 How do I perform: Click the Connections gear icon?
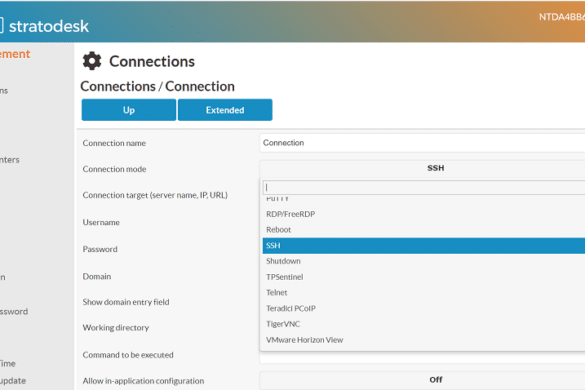92,61
